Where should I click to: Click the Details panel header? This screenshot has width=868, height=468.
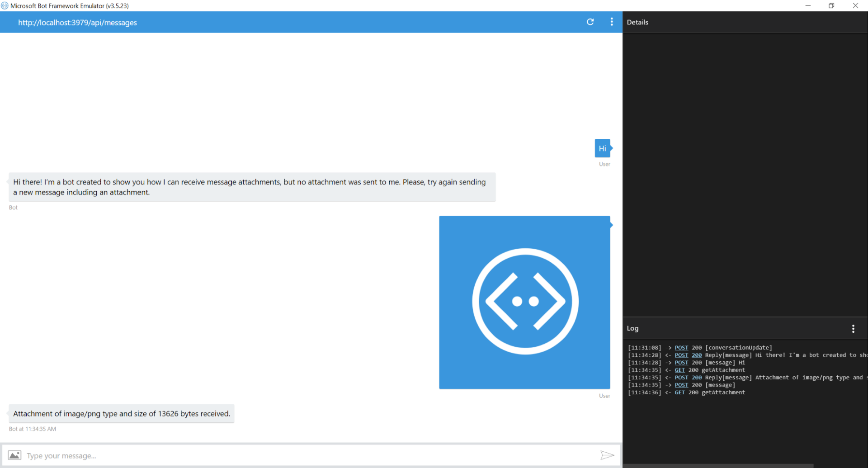click(x=637, y=22)
